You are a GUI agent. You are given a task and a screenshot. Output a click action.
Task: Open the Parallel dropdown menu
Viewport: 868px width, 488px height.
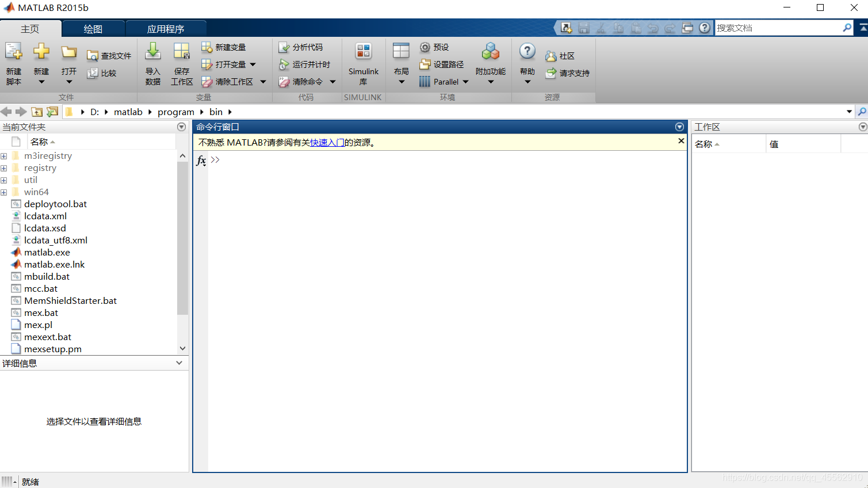click(466, 82)
